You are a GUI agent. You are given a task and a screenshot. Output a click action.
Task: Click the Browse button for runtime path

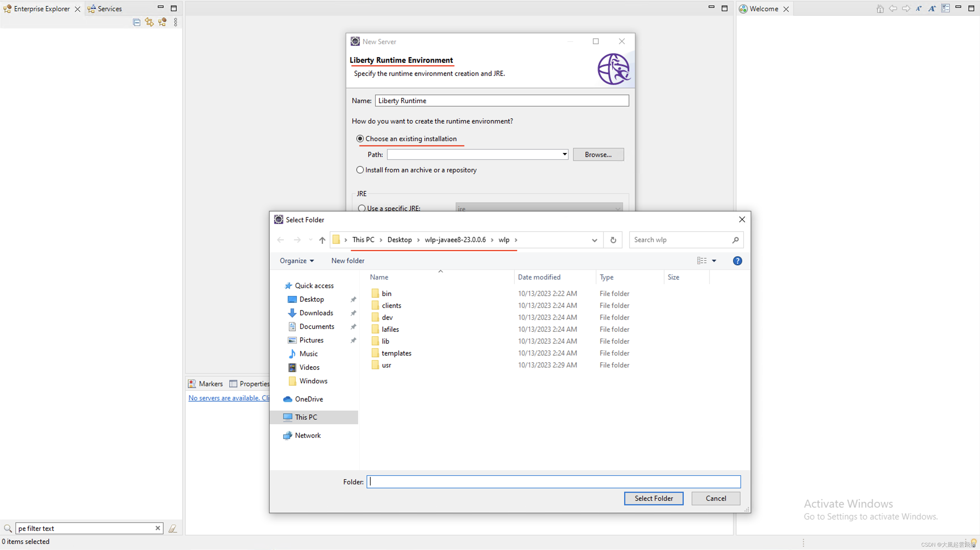(x=598, y=154)
